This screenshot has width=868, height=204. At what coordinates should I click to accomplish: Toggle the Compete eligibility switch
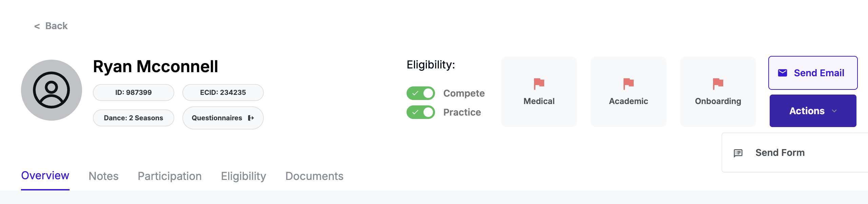click(421, 93)
